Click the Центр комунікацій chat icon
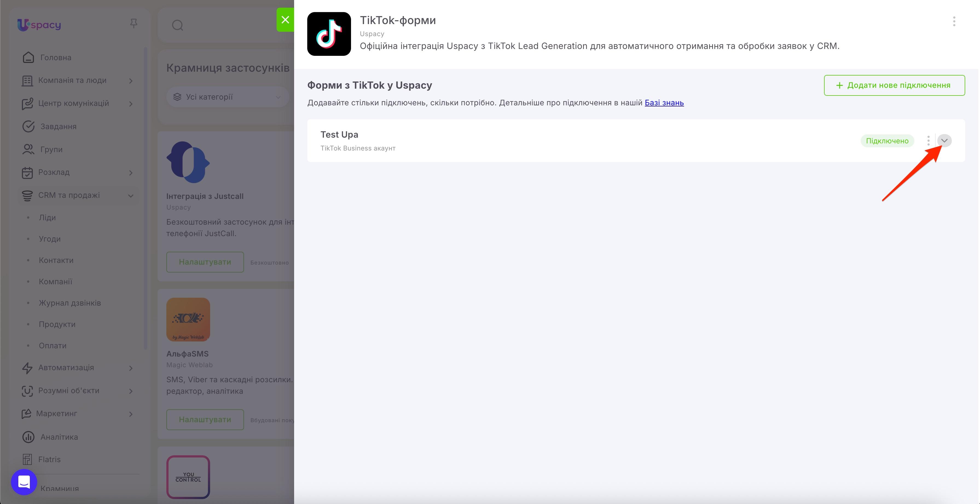This screenshot has width=980, height=504. (x=27, y=104)
